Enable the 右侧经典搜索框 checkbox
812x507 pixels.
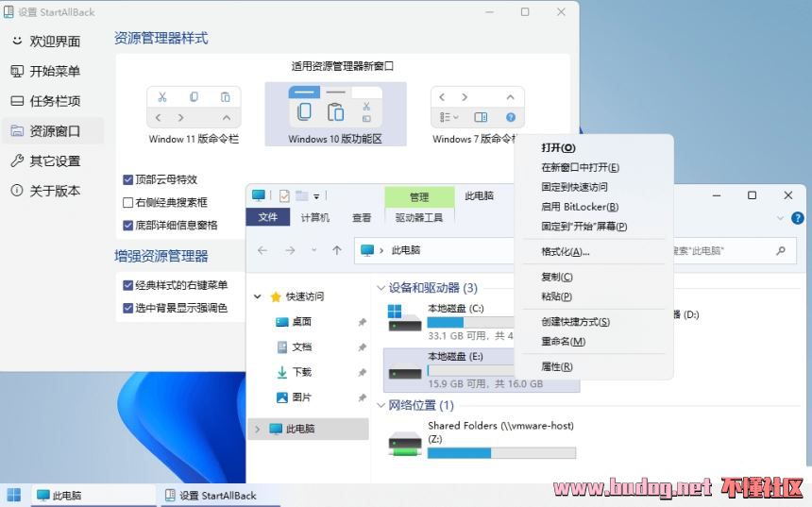pos(128,202)
